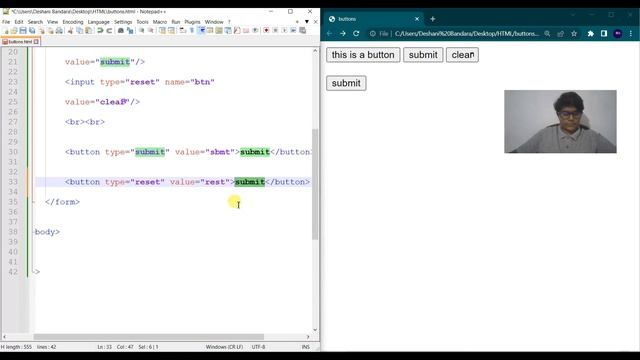Select the buttons.html document tab
The image size is (640, 360).
[x=20, y=42]
